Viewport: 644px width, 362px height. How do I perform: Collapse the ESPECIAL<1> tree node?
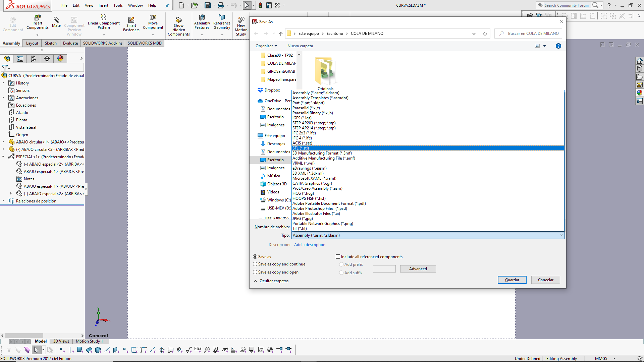(x=3, y=157)
